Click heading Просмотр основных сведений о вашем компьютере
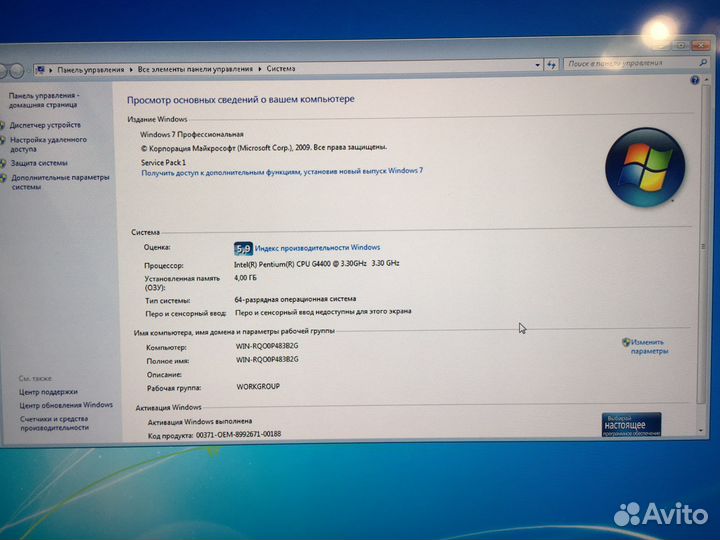 point(241,100)
